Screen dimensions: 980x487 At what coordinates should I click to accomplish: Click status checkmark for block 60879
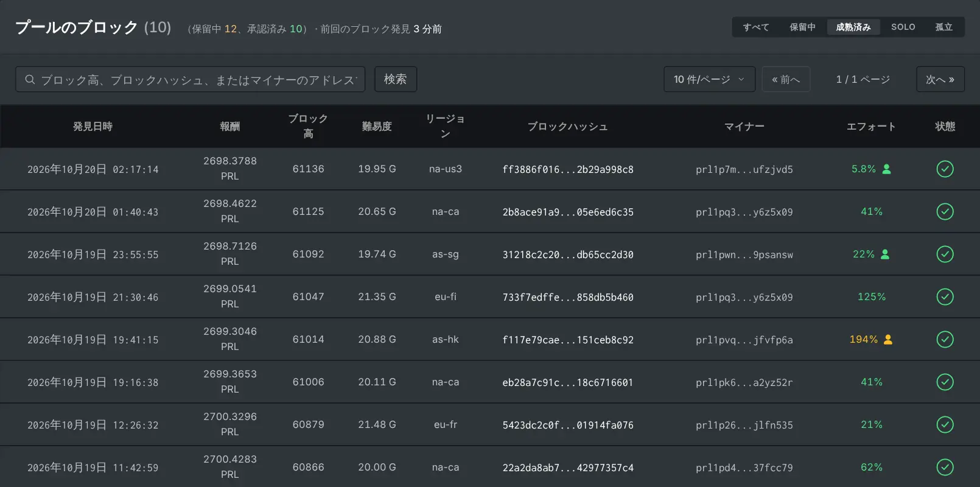click(945, 424)
